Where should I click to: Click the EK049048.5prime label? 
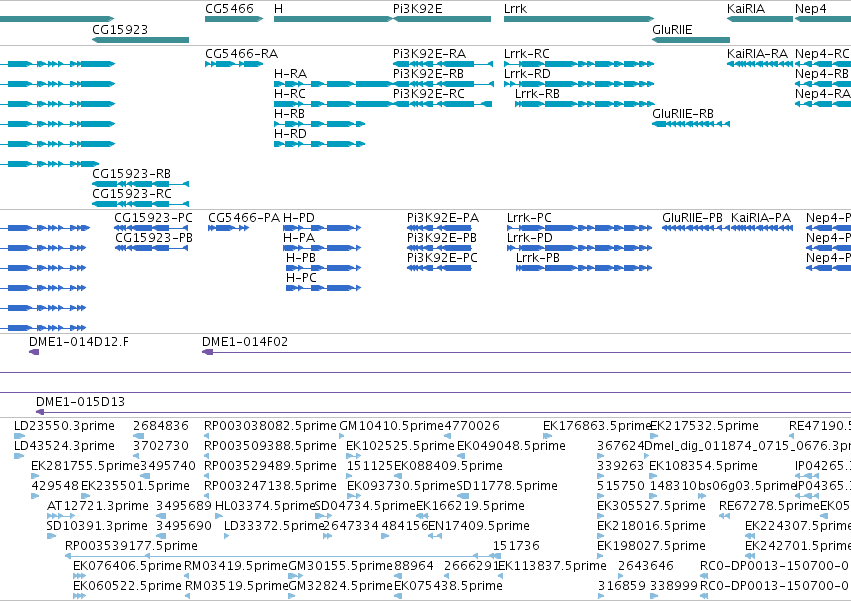[511, 446]
